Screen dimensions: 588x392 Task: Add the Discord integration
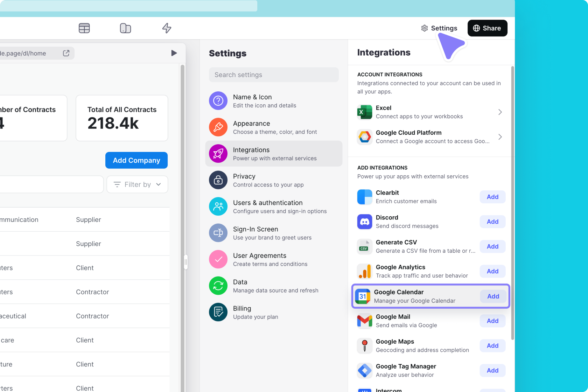click(492, 222)
